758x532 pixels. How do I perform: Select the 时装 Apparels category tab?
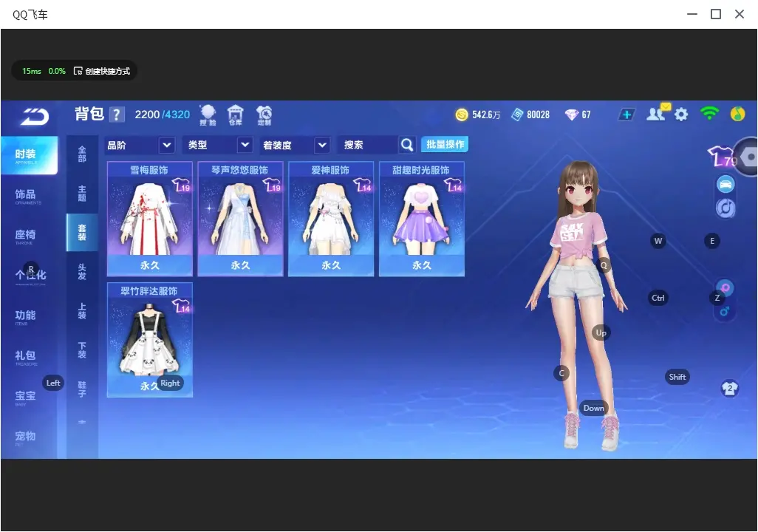point(29,155)
